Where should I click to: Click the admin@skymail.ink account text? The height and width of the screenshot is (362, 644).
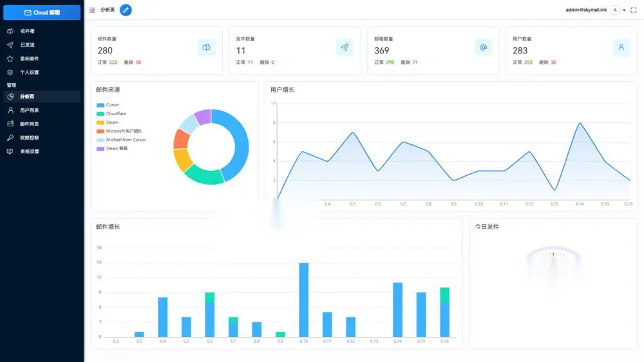[586, 10]
